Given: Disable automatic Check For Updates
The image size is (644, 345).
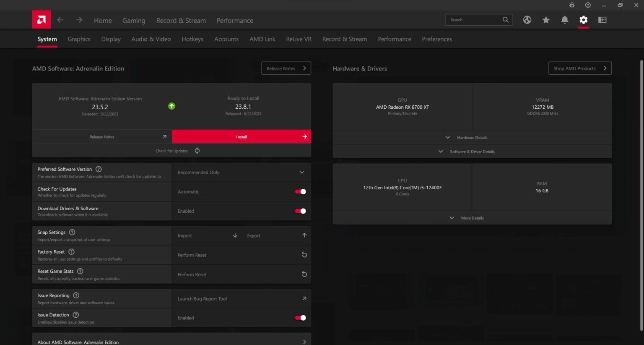Looking at the screenshot, I should [300, 191].
